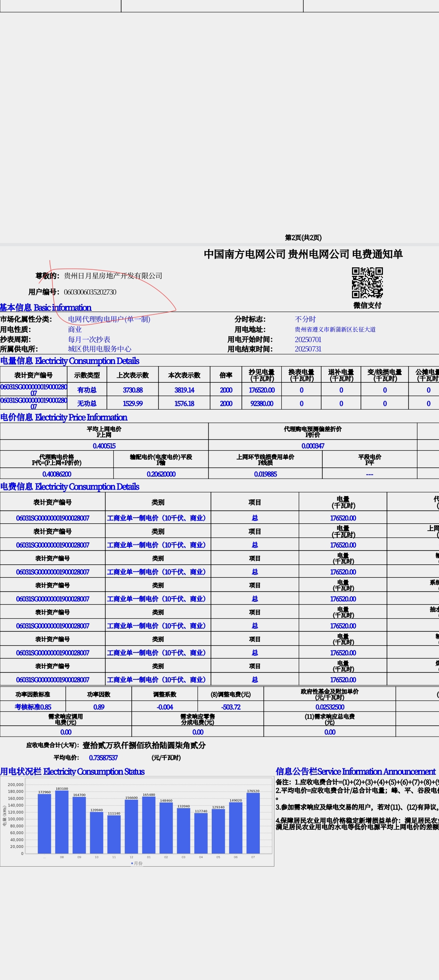This screenshot has height=980, width=439.
Task: Click the 考核标准0.85 power factor cell
Action: point(33,707)
